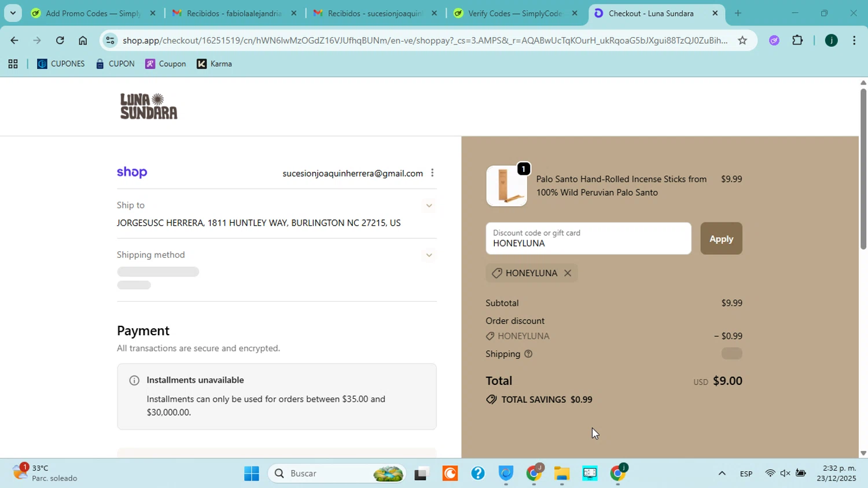Switch to Verify Codes SimplyCodes tab

(x=515, y=13)
